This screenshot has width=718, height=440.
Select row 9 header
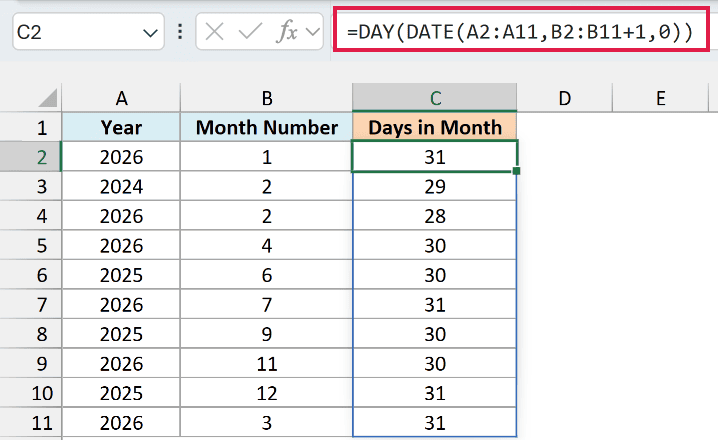pos(31,364)
